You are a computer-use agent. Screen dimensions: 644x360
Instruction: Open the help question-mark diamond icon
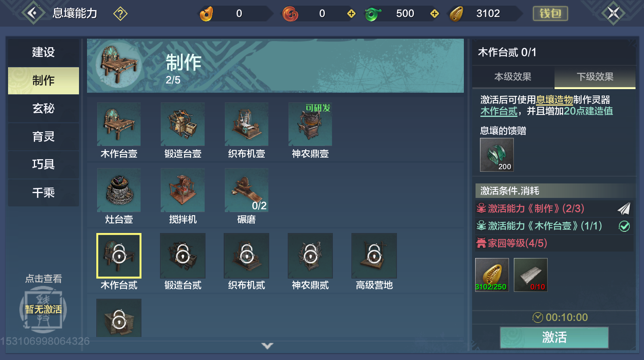120,14
